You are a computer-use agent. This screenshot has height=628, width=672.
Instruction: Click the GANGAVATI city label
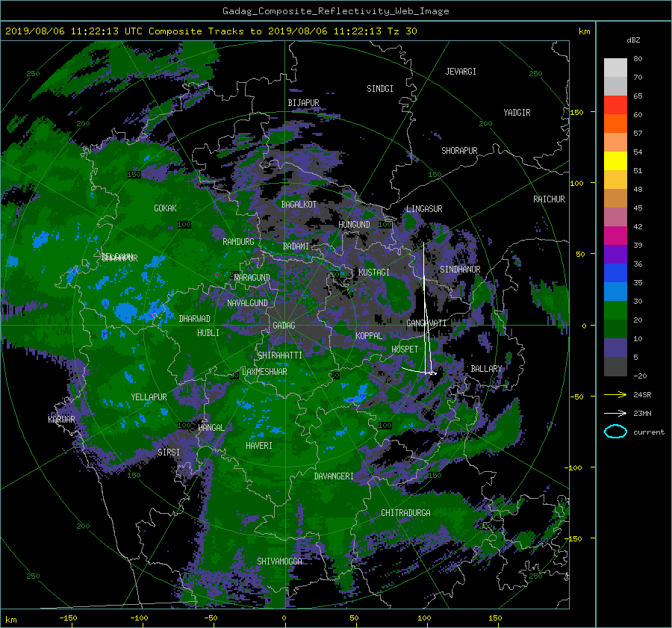pos(426,323)
